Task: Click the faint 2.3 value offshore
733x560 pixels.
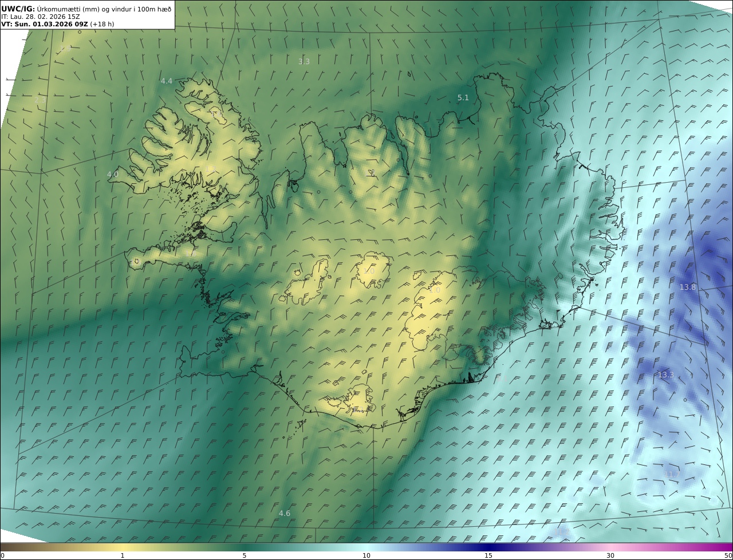Action: tap(40, 100)
